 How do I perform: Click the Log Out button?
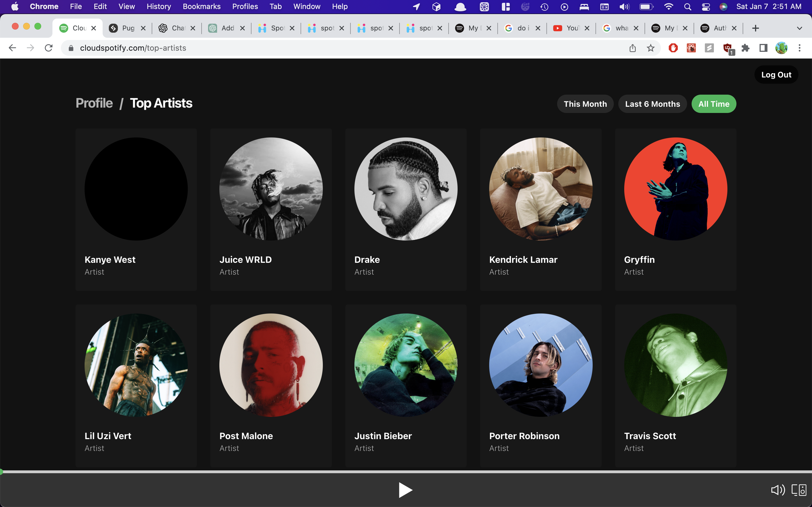776,74
